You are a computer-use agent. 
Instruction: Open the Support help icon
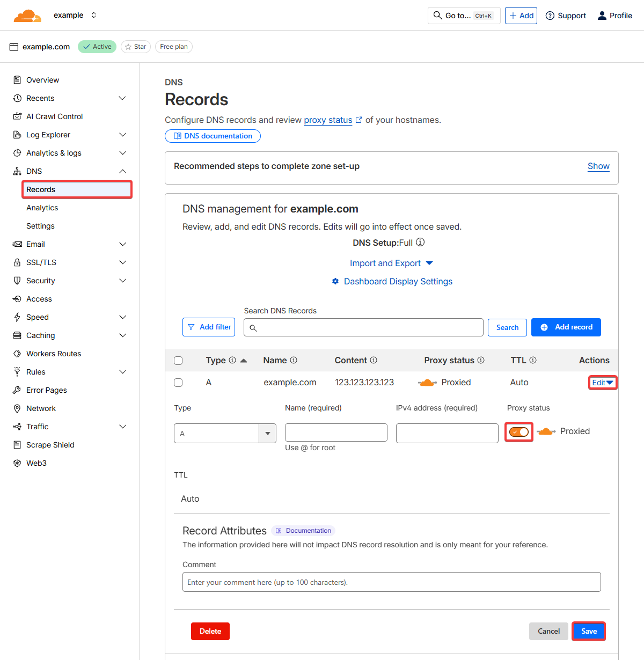[550, 16]
